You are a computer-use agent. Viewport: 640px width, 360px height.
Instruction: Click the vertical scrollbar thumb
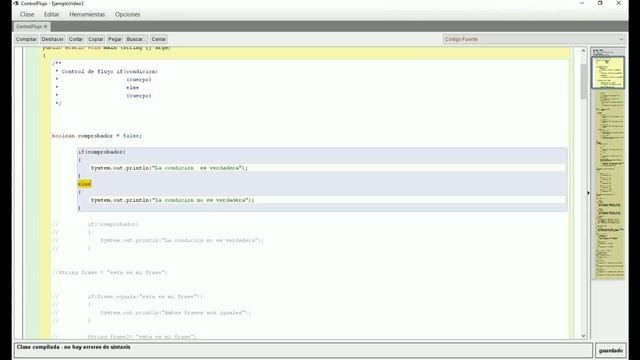coord(583,81)
